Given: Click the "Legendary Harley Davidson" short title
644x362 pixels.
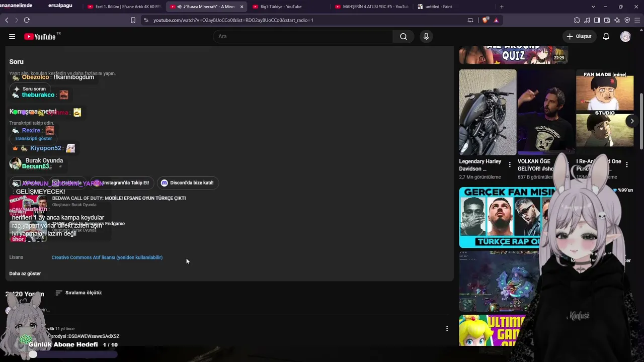Looking at the screenshot, I should [480, 165].
